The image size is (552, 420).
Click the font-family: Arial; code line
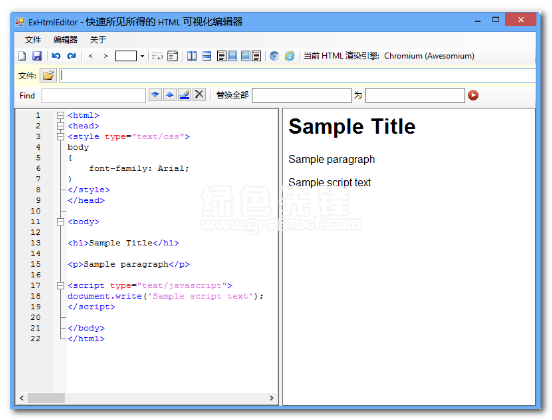tap(139, 168)
